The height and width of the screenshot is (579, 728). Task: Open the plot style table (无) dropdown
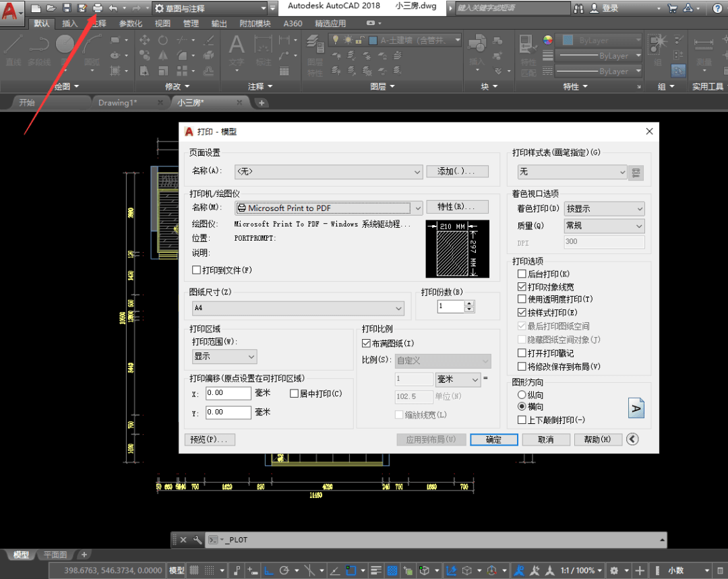click(572, 172)
